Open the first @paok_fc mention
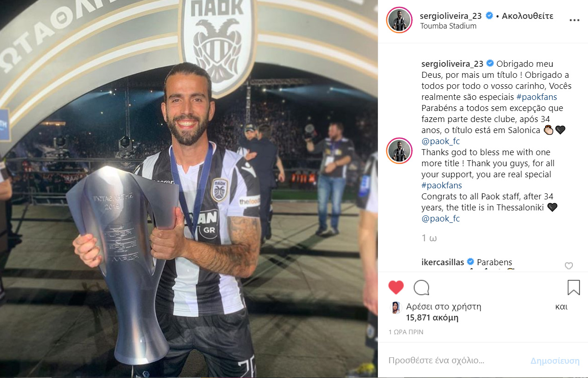Image resolution: width=588 pixels, height=378 pixels. tap(441, 141)
